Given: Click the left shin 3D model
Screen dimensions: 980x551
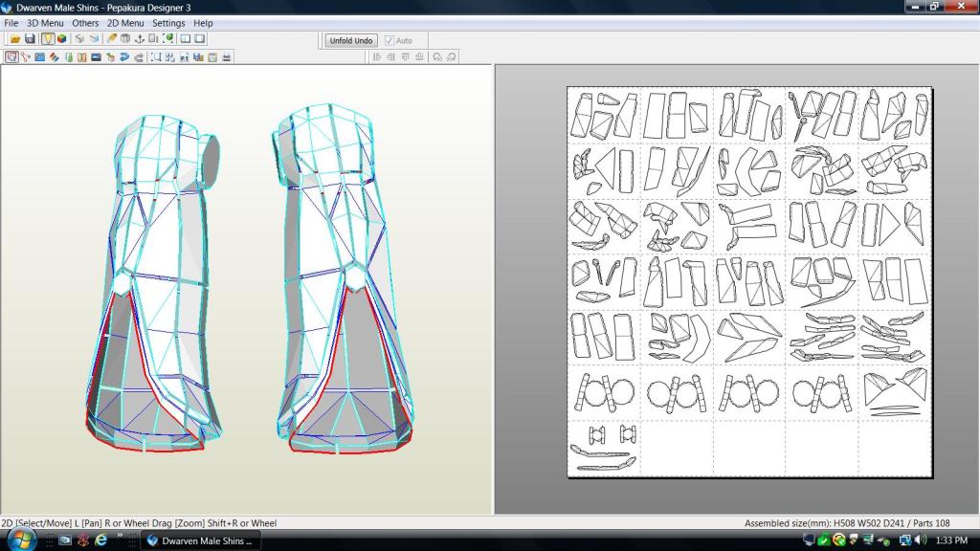Looking at the screenshot, I should [155, 281].
